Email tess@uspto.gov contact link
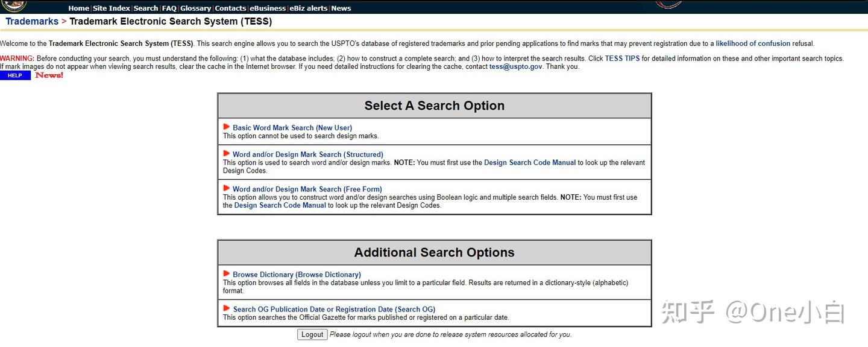The image size is (868, 347). click(x=515, y=66)
